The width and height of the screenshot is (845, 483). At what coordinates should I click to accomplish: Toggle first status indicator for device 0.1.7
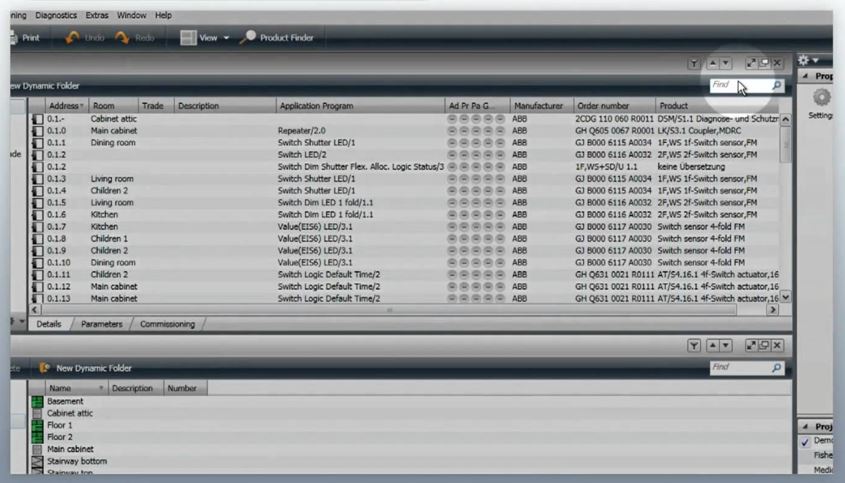(x=453, y=227)
